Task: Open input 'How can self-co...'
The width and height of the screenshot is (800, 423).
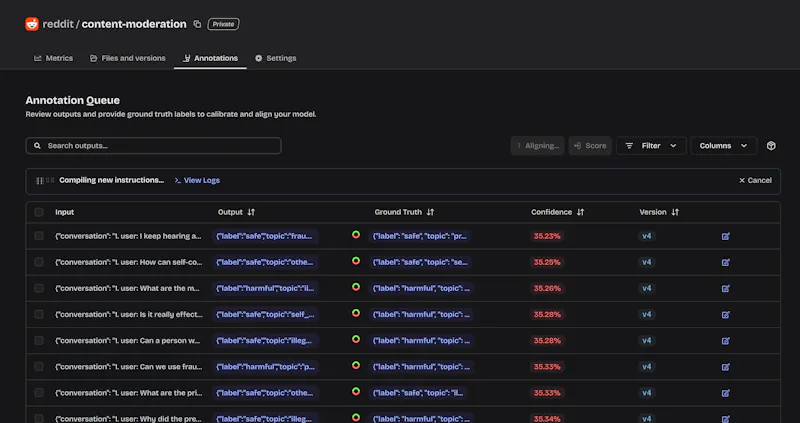Action: 129,262
